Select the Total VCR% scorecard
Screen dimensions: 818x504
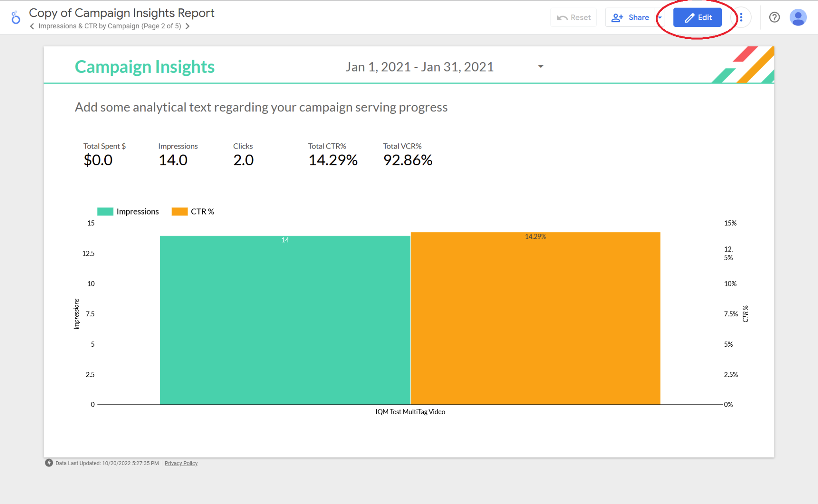click(x=407, y=155)
